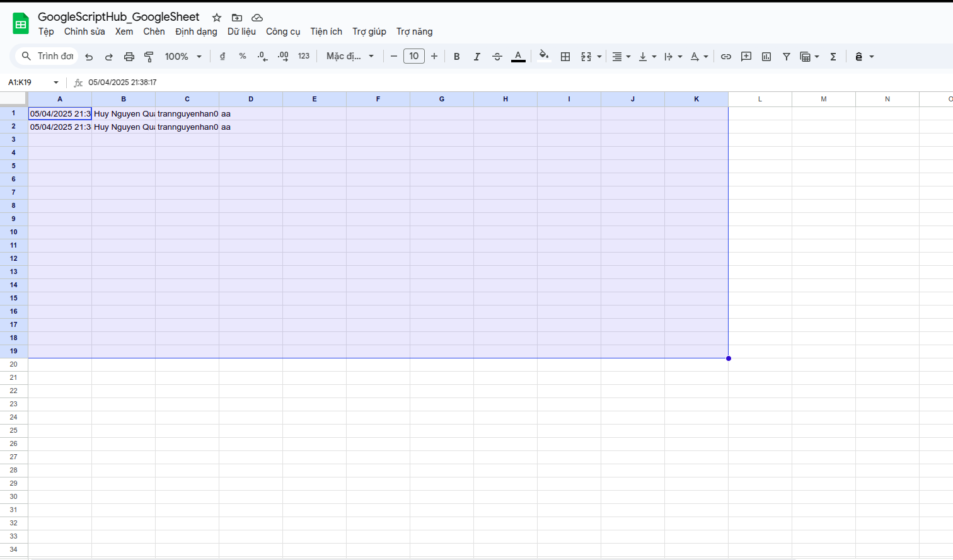The height and width of the screenshot is (560, 953).
Task: Open the Công cụ menu
Action: (283, 31)
